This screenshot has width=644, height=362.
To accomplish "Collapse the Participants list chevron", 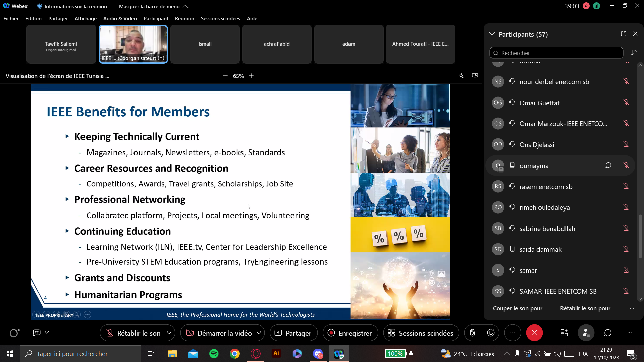I will 492,34.
